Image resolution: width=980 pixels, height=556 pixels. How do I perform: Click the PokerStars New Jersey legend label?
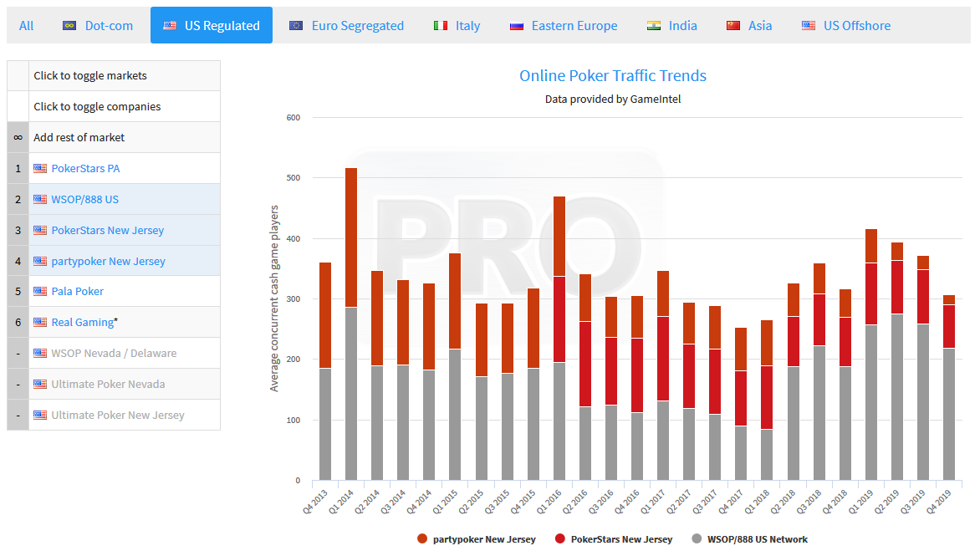tap(622, 539)
